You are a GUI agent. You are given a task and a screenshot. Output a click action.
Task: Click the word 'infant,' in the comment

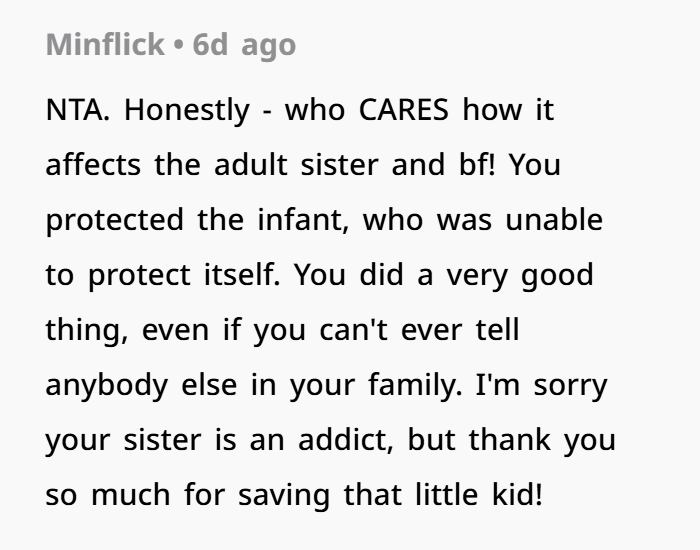click(300, 220)
